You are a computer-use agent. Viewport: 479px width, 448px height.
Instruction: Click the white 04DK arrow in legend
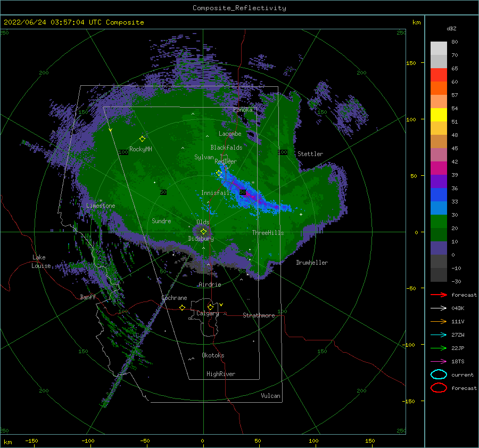tap(439, 308)
